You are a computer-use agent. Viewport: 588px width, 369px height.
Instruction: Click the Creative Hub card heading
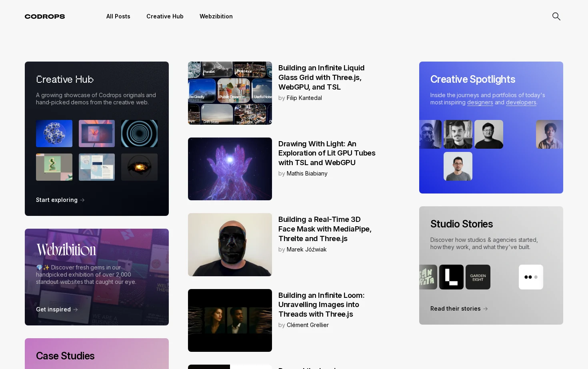pyautogui.click(x=65, y=79)
